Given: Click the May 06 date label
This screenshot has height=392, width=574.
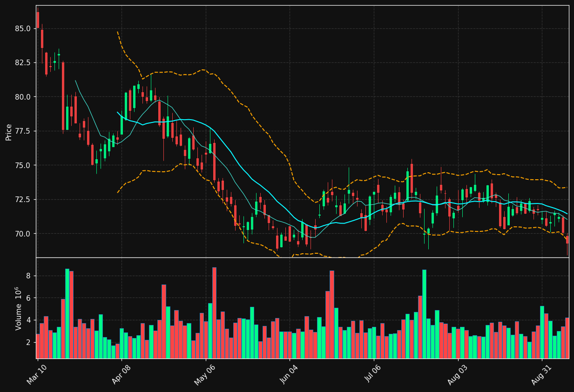Looking at the screenshot, I should (x=205, y=374).
